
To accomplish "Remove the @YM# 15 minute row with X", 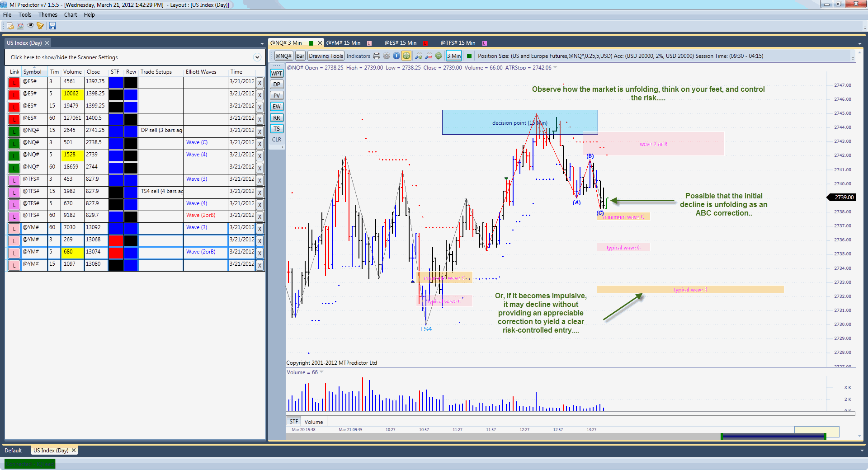I will coord(260,265).
